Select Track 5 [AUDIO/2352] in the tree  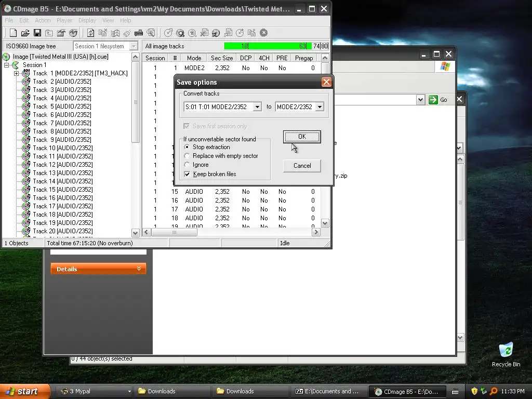(62, 106)
